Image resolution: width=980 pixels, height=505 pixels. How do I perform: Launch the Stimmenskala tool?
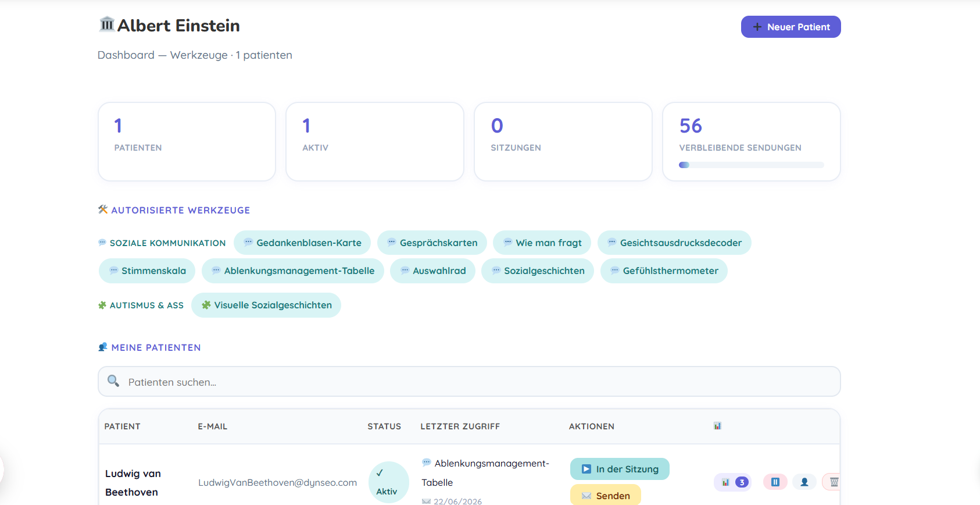click(x=147, y=271)
